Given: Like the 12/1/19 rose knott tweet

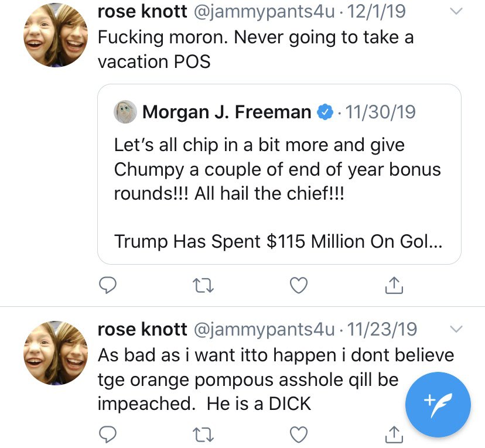Looking at the screenshot, I should click(x=299, y=285).
